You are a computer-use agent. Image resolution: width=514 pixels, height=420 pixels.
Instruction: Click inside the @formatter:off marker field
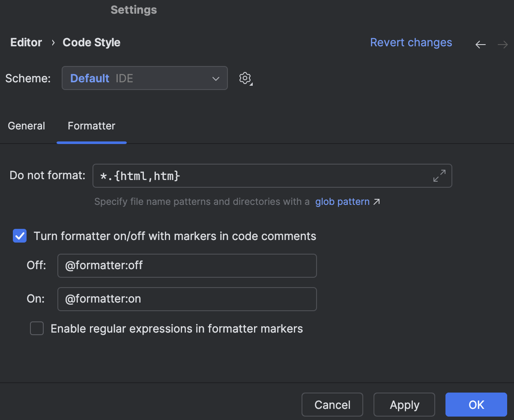click(187, 265)
